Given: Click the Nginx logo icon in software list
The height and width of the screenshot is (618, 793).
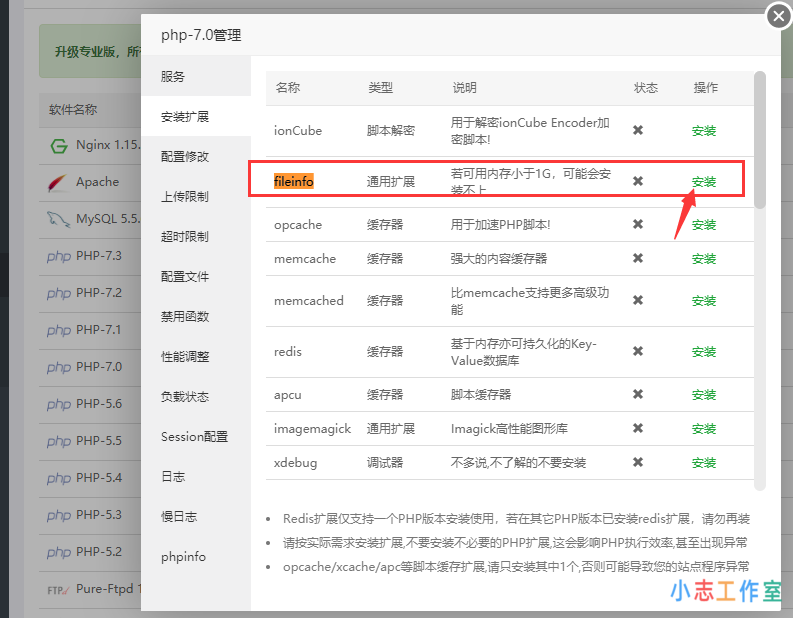Looking at the screenshot, I should 59,146.
